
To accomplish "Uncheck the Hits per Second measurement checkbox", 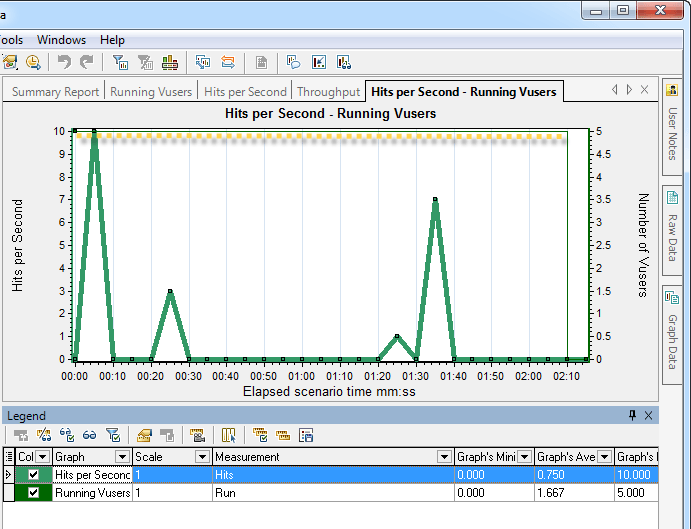I will coord(35,475).
